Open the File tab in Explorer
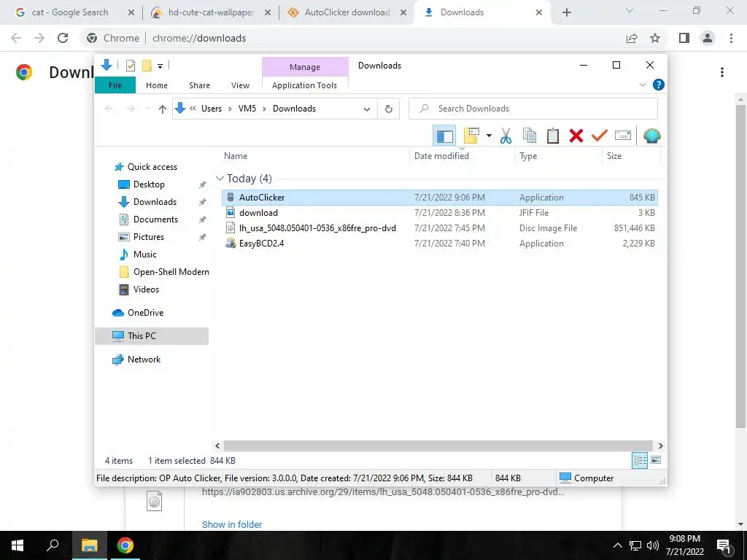This screenshot has width=747, height=560. coord(115,85)
